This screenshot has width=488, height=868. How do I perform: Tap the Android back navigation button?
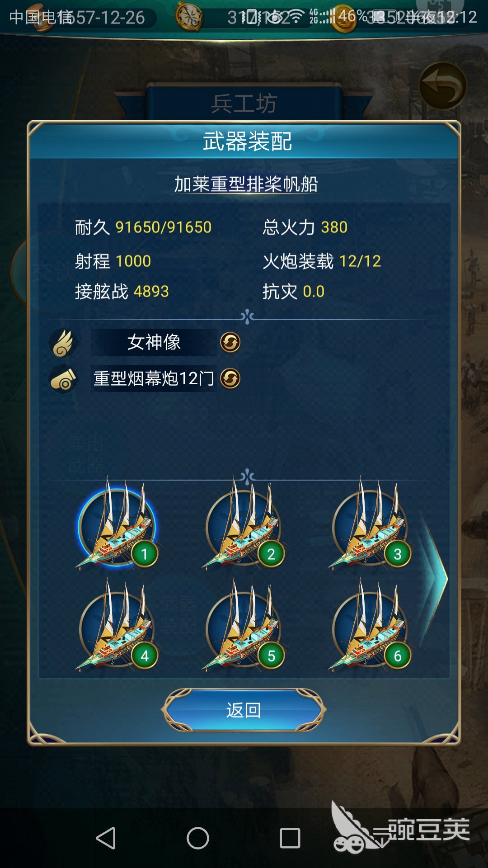click(107, 838)
